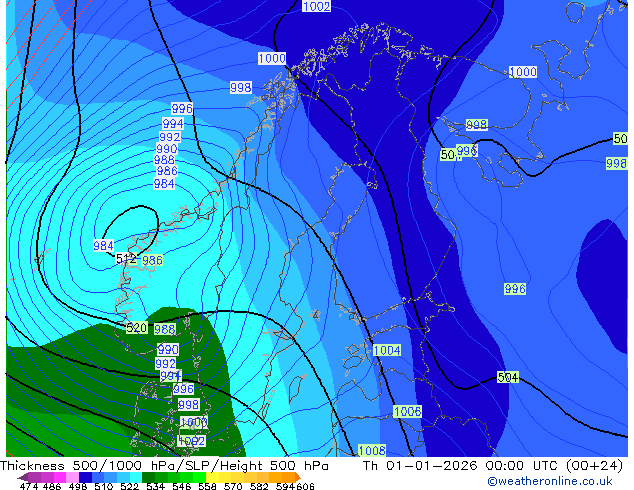
Task: Click the '988' label beside the 520 label
Action: click(x=165, y=329)
